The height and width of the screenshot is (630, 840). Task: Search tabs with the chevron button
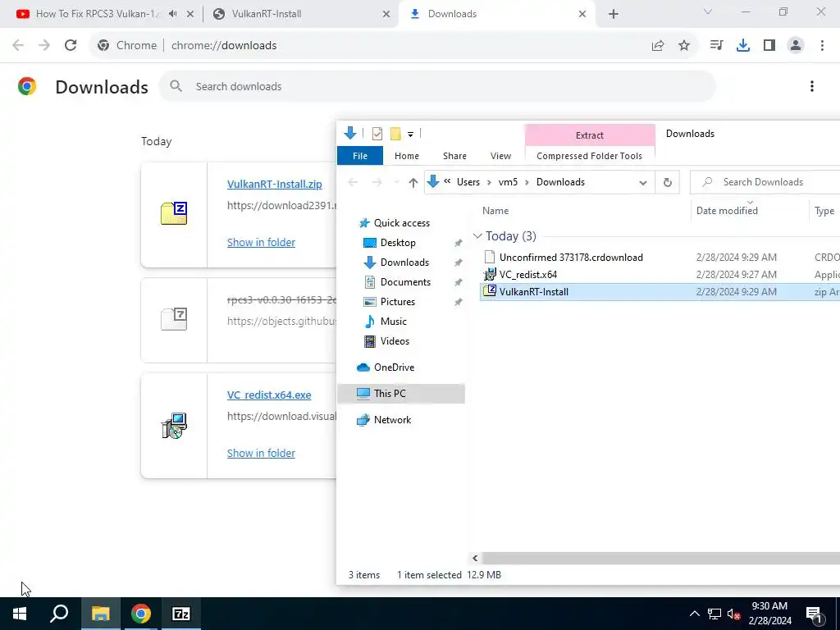708,11
